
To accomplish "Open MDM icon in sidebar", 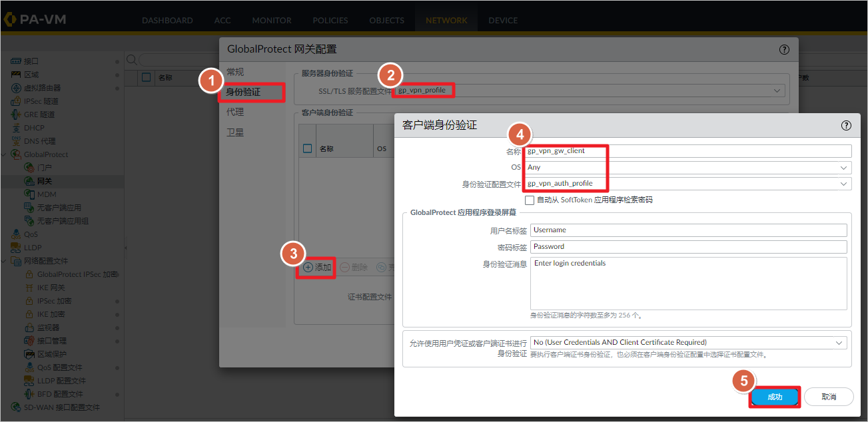I will coord(29,194).
